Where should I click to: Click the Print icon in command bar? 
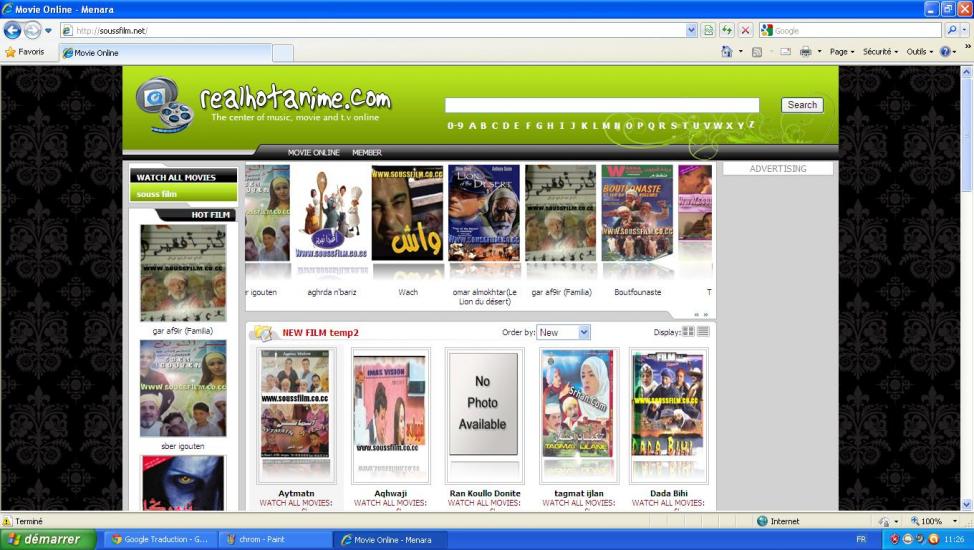pyautogui.click(x=805, y=52)
